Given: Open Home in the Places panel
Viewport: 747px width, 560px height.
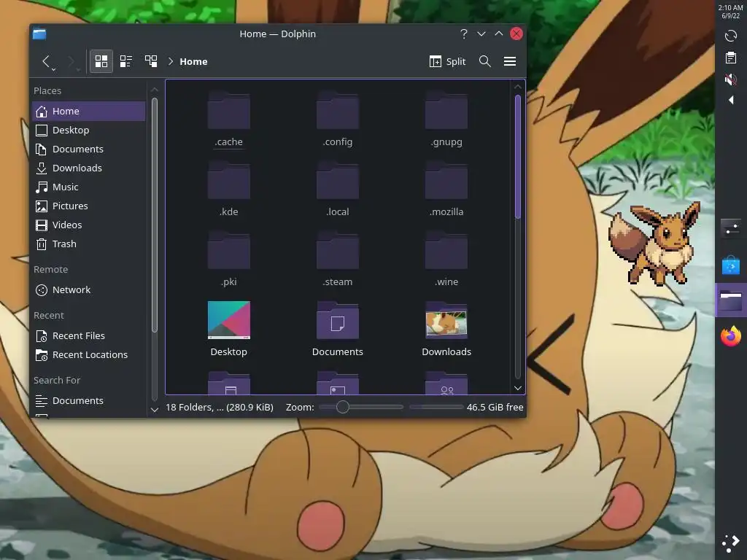Looking at the screenshot, I should 88,111.
